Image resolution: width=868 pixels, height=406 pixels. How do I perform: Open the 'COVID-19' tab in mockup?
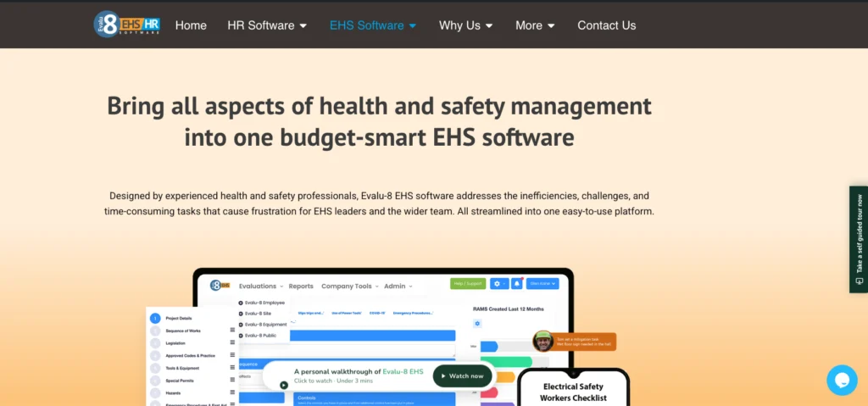click(x=377, y=313)
